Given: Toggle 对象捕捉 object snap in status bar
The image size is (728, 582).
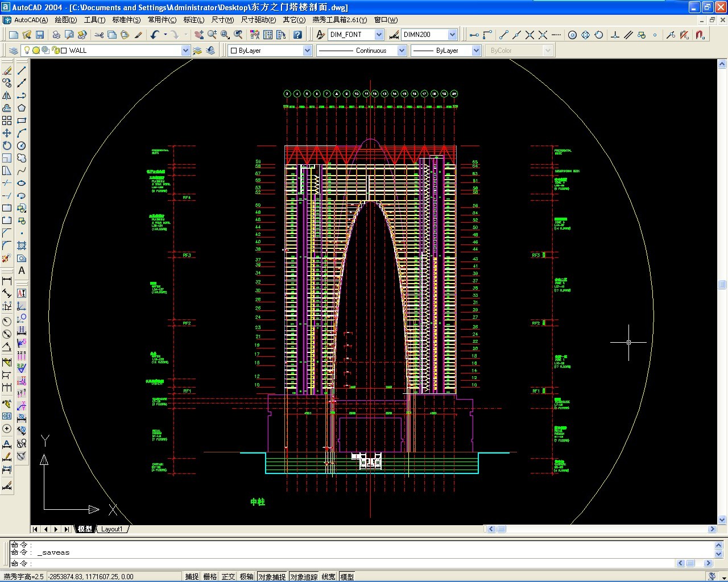Looking at the screenshot, I should [x=272, y=576].
